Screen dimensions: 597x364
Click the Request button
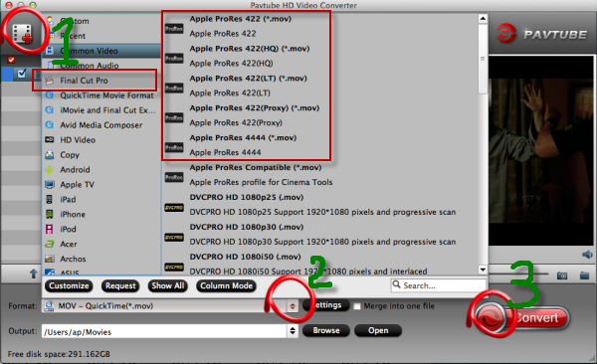[x=120, y=285]
